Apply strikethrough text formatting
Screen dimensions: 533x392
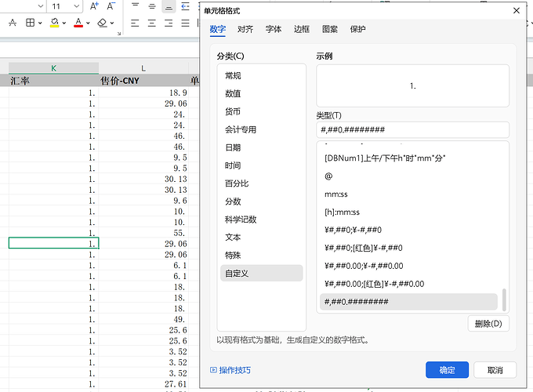(13, 23)
